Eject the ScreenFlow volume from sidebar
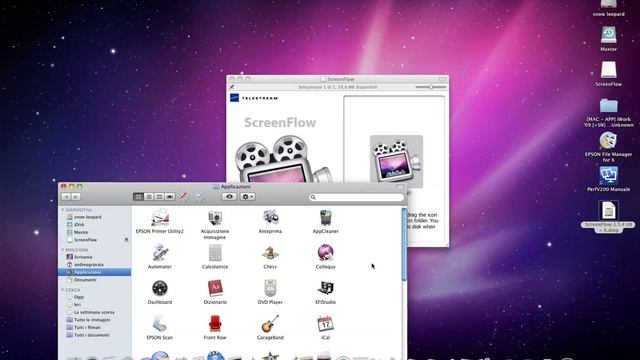The height and width of the screenshot is (360, 640). [126, 240]
